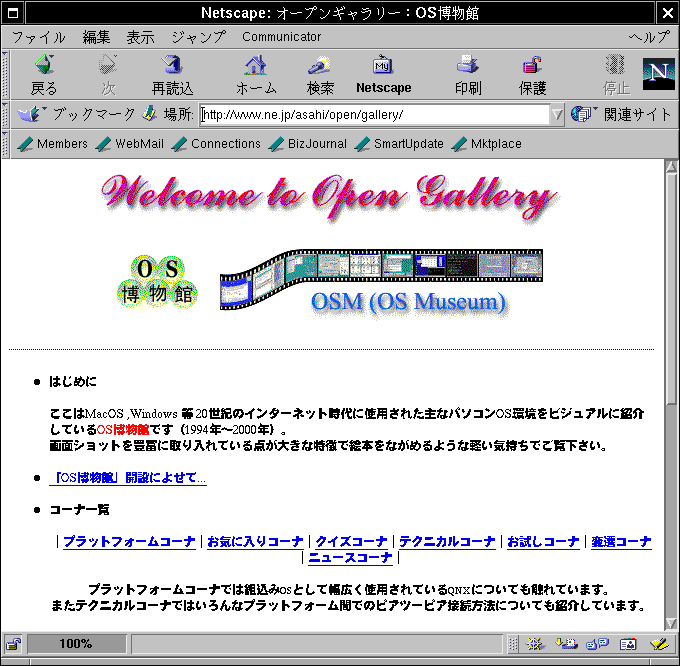Viewport: 680px width, 666px height.
Task: Open the ジャンプ menu
Action: click(199, 37)
